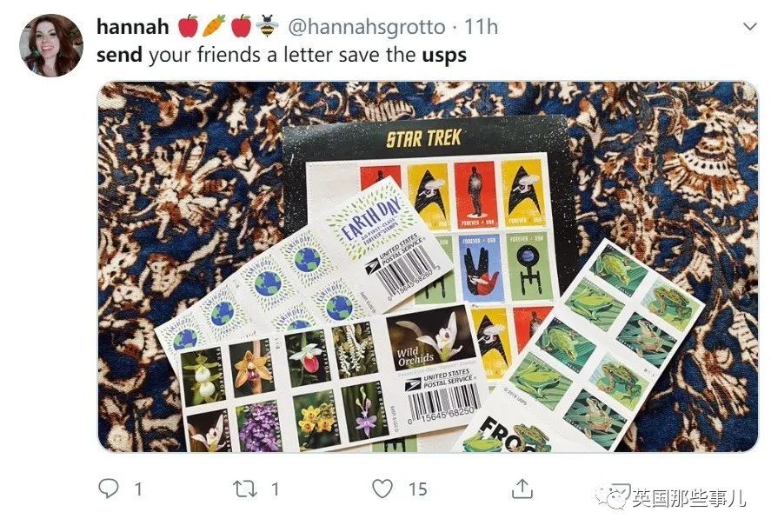Click the like count 15
Image resolution: width=771 pixels, height=532 pixels.
point(417,489)
